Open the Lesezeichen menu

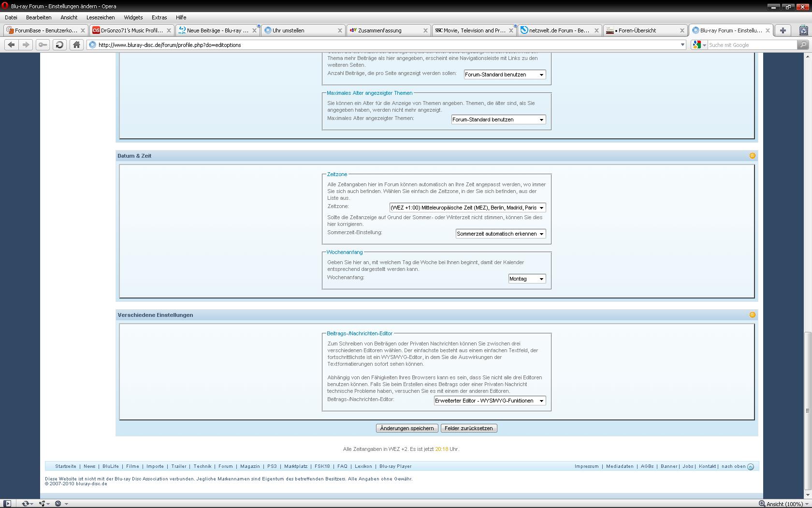101,17
